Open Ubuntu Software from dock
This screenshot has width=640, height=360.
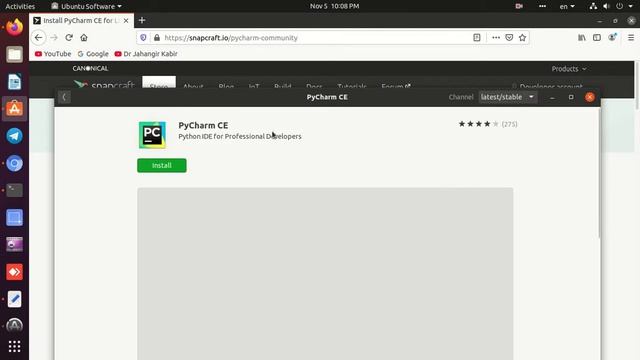tap(15, 109)
